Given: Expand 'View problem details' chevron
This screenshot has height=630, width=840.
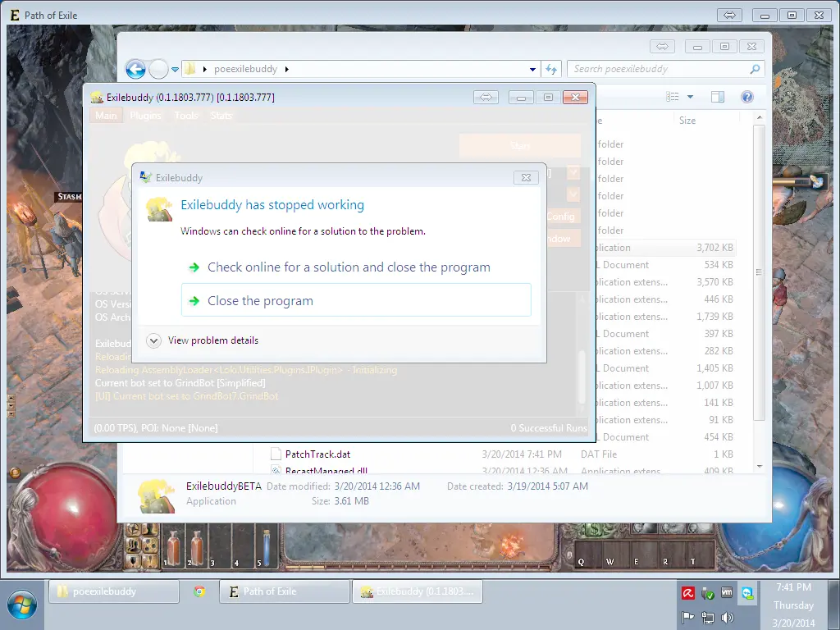Looking at the screenshot, I should [x=153, y=340].
